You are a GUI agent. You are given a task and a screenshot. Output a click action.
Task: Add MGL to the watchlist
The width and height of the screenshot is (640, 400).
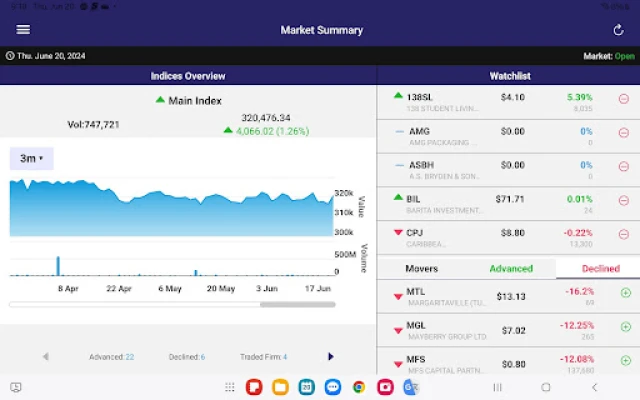point(625,328)
